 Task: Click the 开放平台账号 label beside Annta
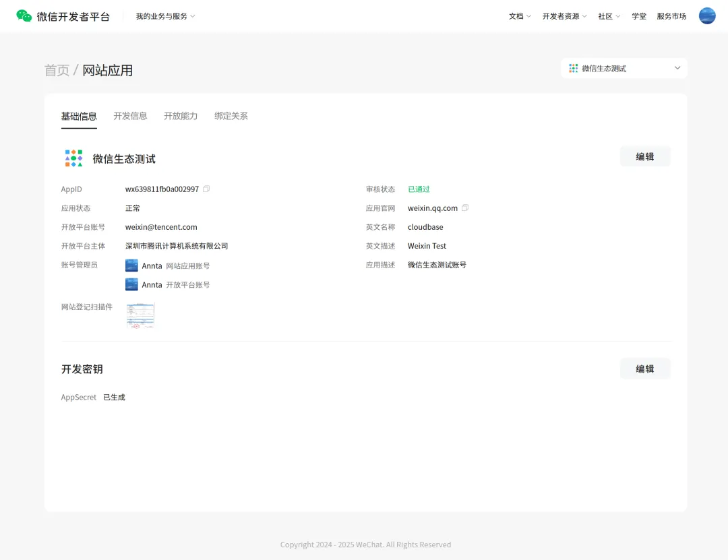point(188,284)
